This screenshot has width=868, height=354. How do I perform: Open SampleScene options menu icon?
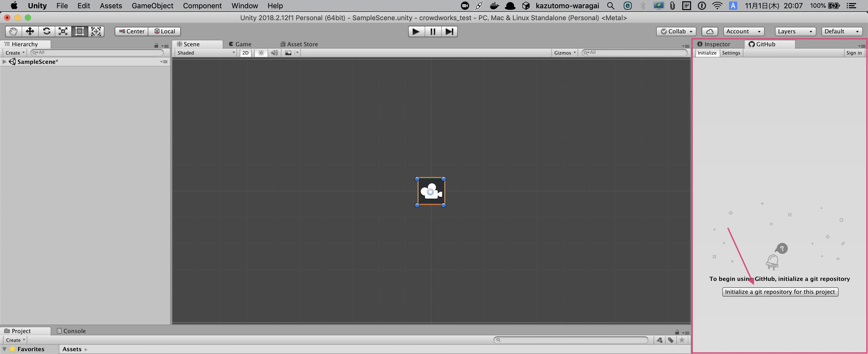tap(164, 62)
